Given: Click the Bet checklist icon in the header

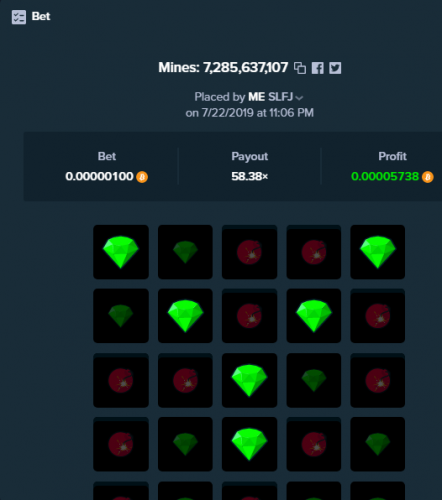Looking at the screenshot, I should pos(19,17).
